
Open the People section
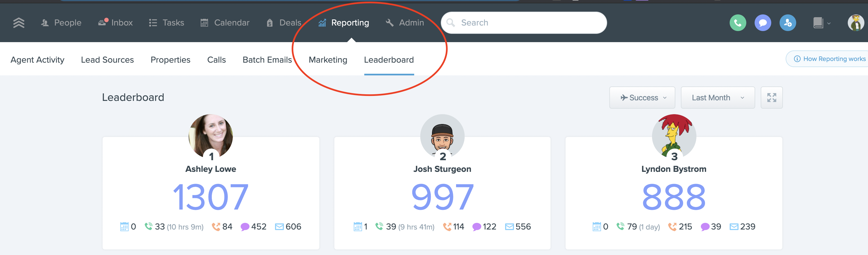(61, 22)
